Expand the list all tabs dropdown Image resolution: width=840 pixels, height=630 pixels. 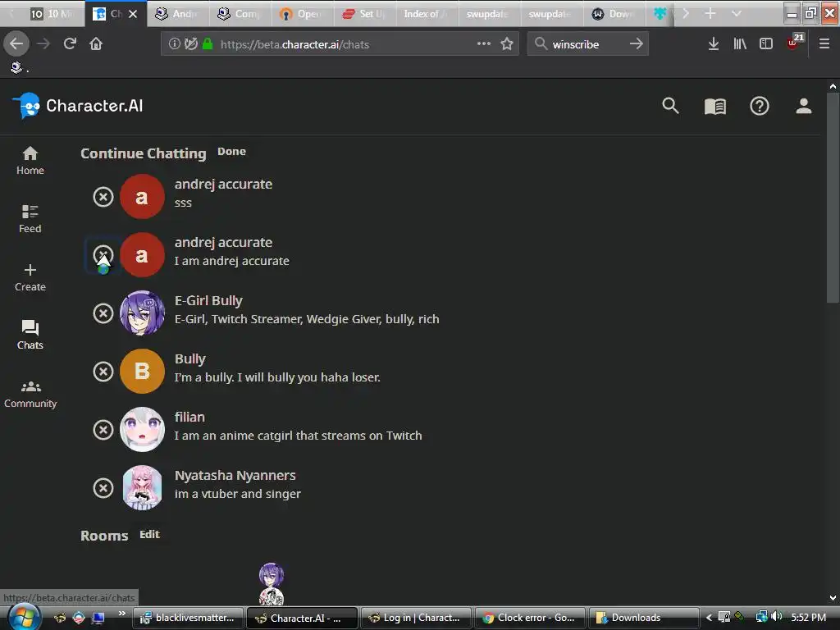click(737, 13)
